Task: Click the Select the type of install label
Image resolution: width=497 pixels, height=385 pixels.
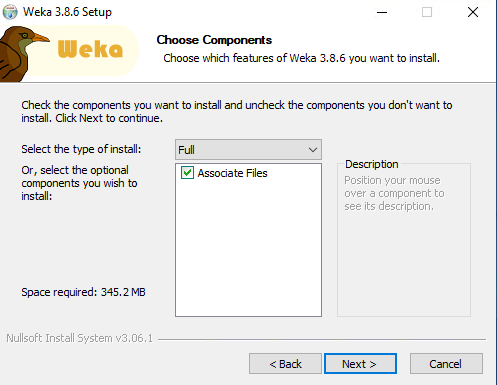Action: point(81,149)
